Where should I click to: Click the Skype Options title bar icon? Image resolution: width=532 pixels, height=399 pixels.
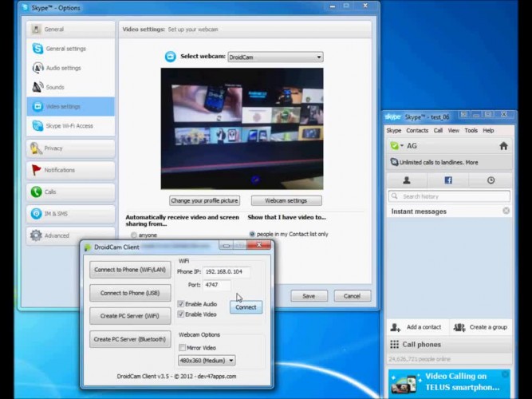coord(25,7)
